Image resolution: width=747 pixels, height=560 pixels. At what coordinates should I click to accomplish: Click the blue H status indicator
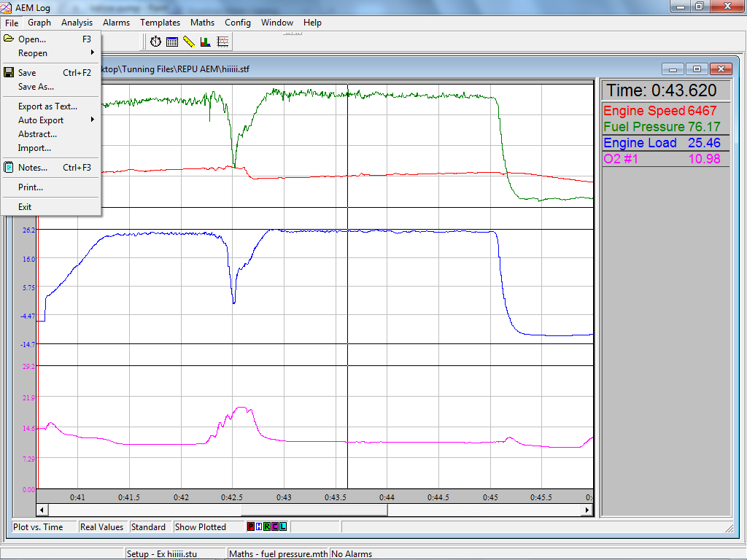[x=259, y=526]
